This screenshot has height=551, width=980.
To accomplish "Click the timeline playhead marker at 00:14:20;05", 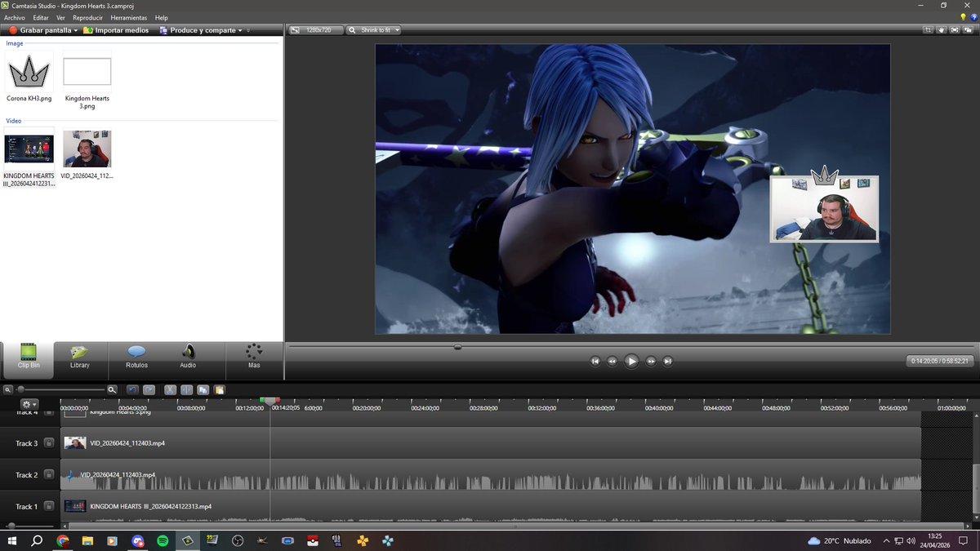I will (x=269, y=401).
